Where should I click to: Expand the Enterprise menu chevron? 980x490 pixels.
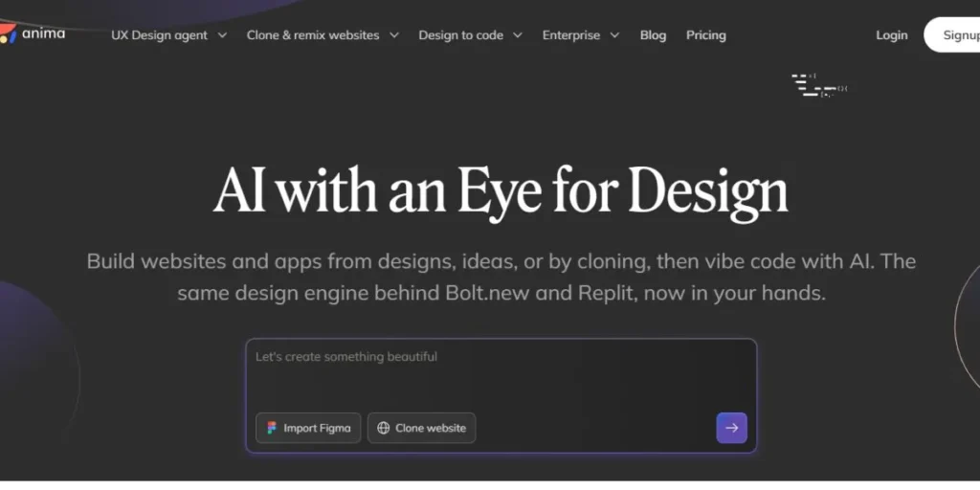[x=614, y=35]
